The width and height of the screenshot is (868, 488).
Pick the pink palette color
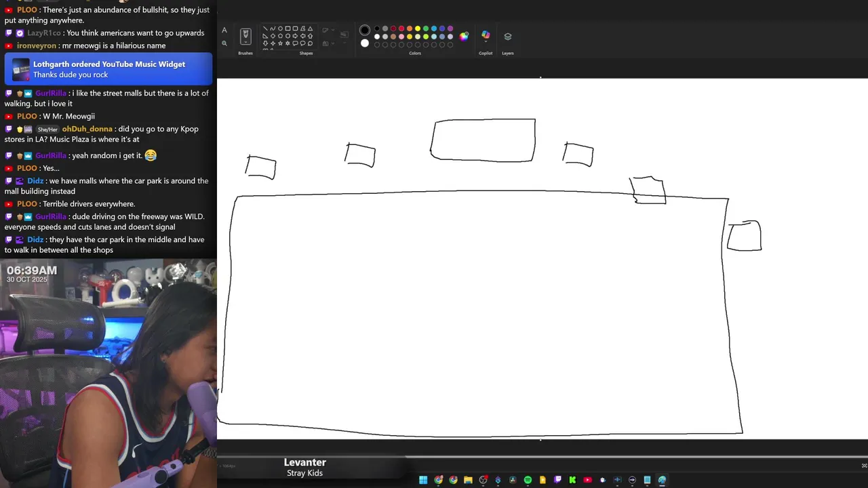[401, 37]
